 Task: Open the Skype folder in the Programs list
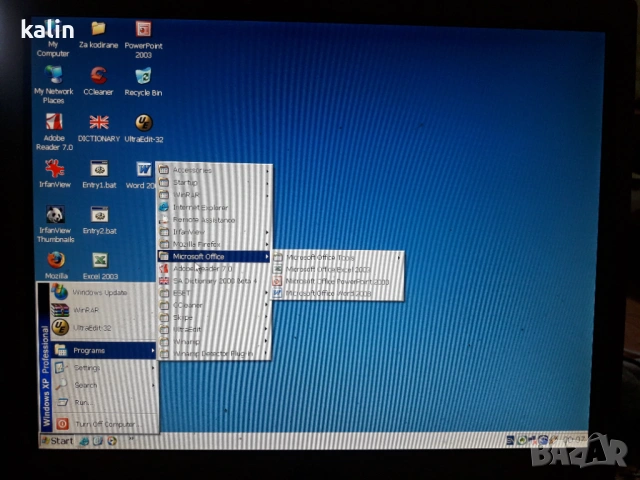pos(215,317)
